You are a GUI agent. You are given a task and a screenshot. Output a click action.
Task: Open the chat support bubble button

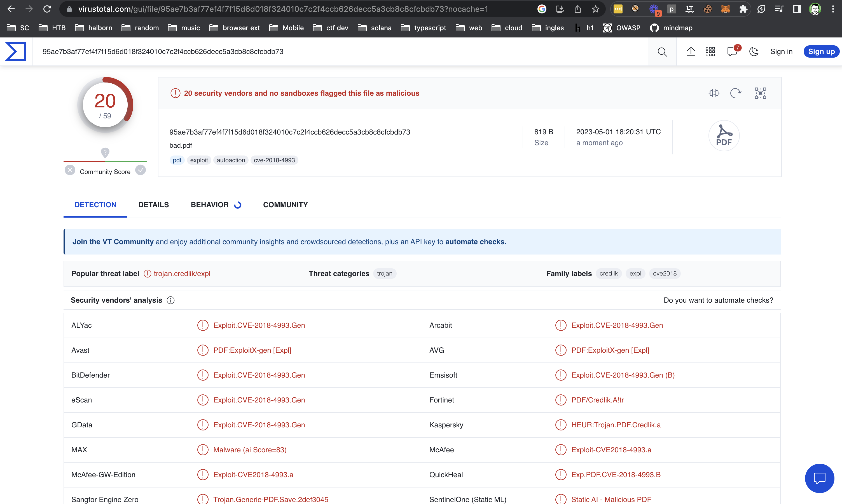tap(819, 478)
